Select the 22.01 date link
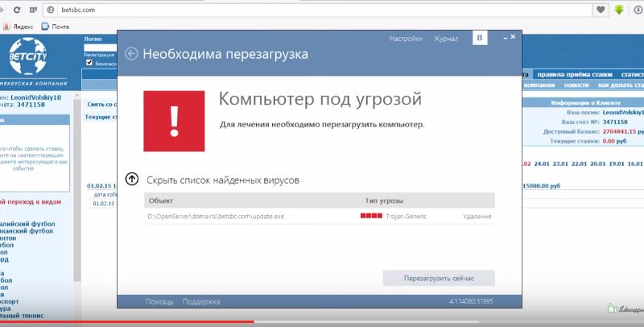 click(579, 163)
